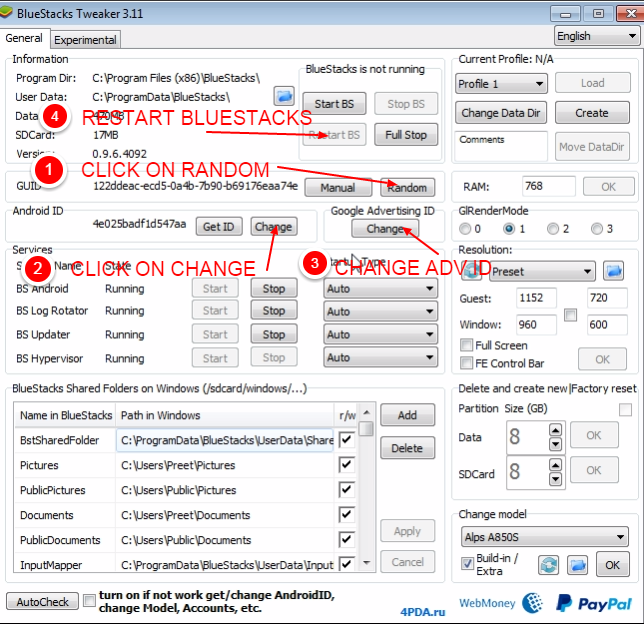This screenshot has height=624, width=644.
Task: Open BS Hypervisor startup type dropdown
Action: tap(380, 357)
